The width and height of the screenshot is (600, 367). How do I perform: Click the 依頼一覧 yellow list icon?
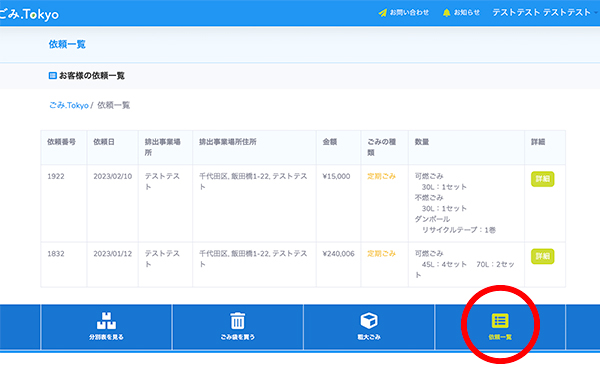tap(500, 321)
